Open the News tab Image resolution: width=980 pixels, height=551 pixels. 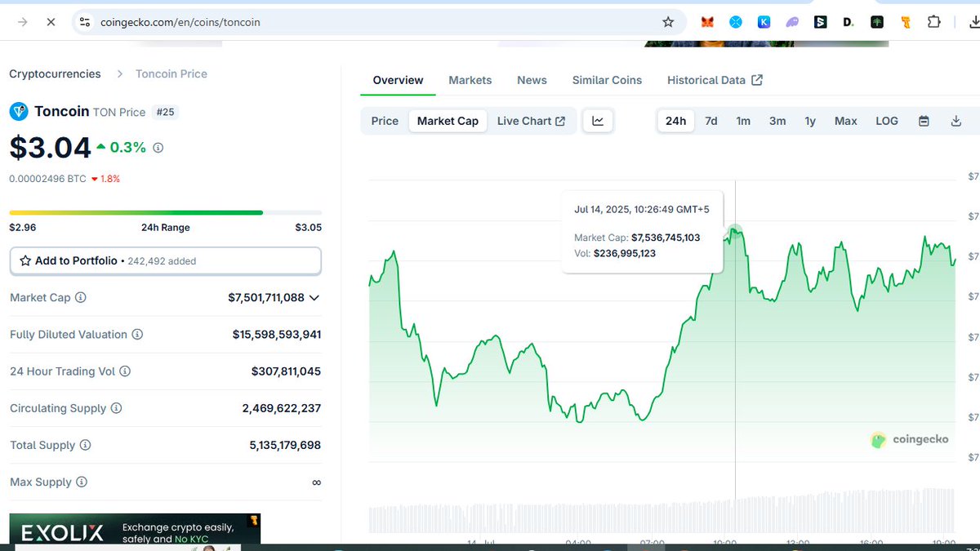point(532,80)
